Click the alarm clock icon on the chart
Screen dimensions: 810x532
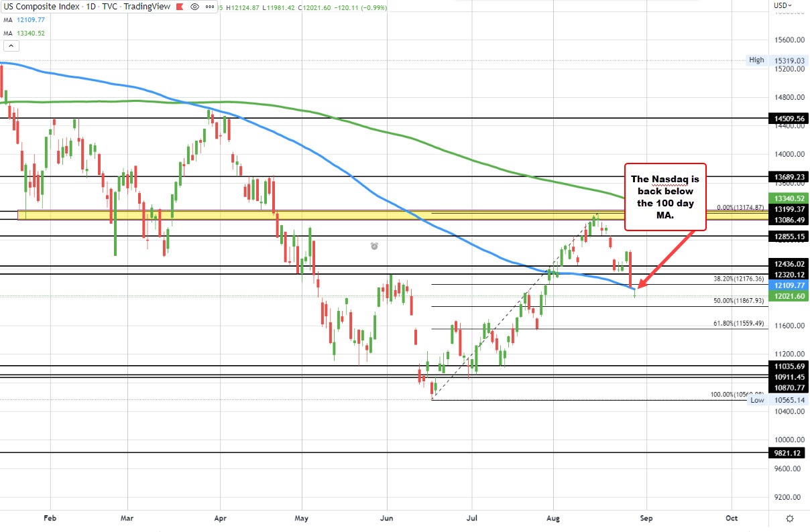coord(374,246)
